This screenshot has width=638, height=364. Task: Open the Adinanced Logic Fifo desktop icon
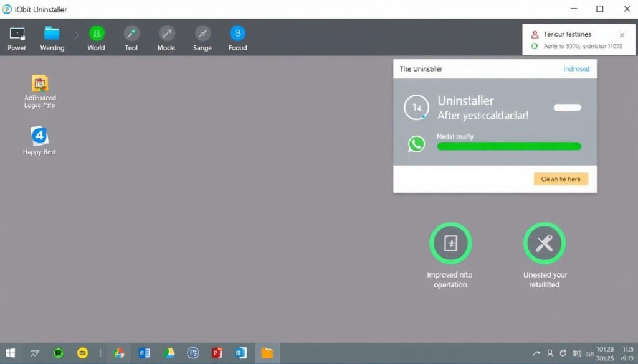pyautogui.click(x=40, y=83)
